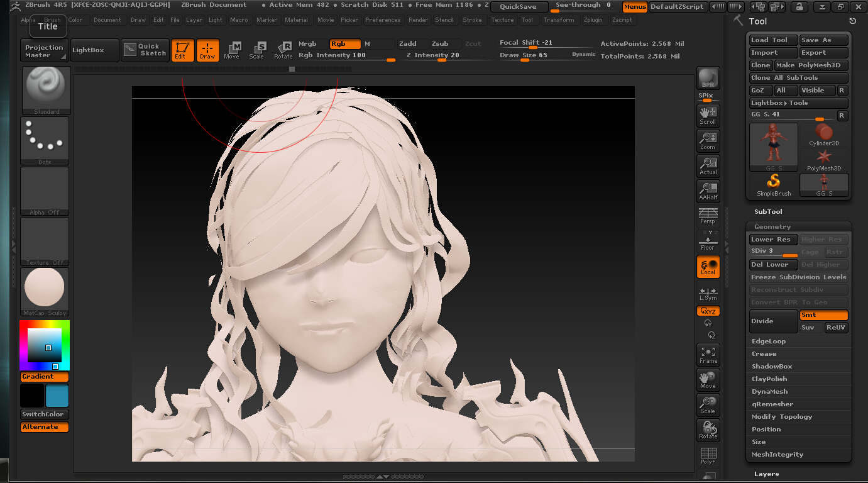Click the Load Tool button

point(774,40)
